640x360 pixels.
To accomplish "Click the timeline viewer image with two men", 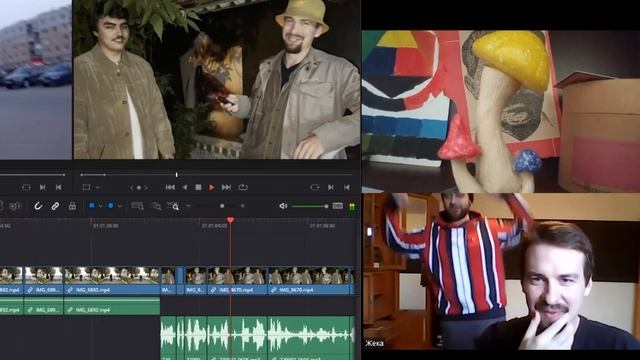I will click(216, 79).
